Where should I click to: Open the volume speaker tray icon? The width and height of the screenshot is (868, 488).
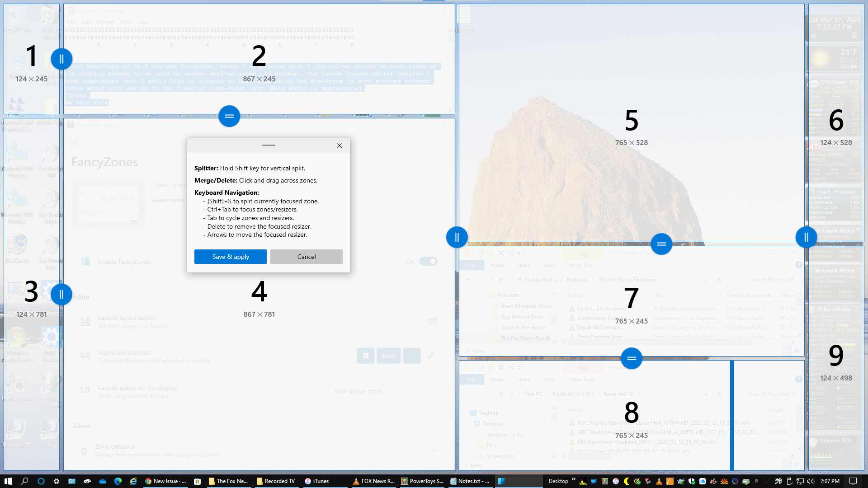[x=810, y=481]
